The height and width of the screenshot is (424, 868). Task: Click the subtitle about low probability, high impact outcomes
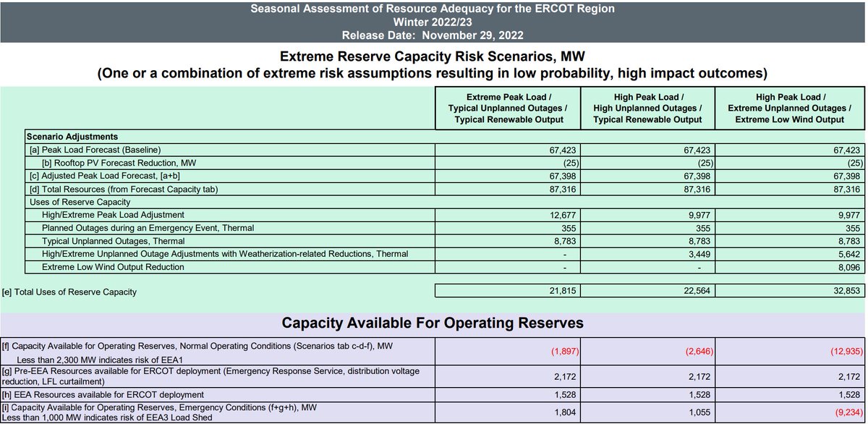[x=433, y=74]
